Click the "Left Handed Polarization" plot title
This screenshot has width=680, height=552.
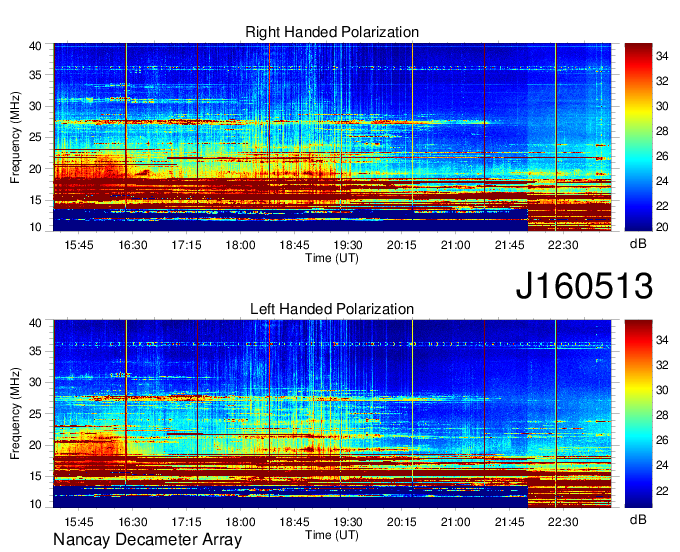pos(332,309)
